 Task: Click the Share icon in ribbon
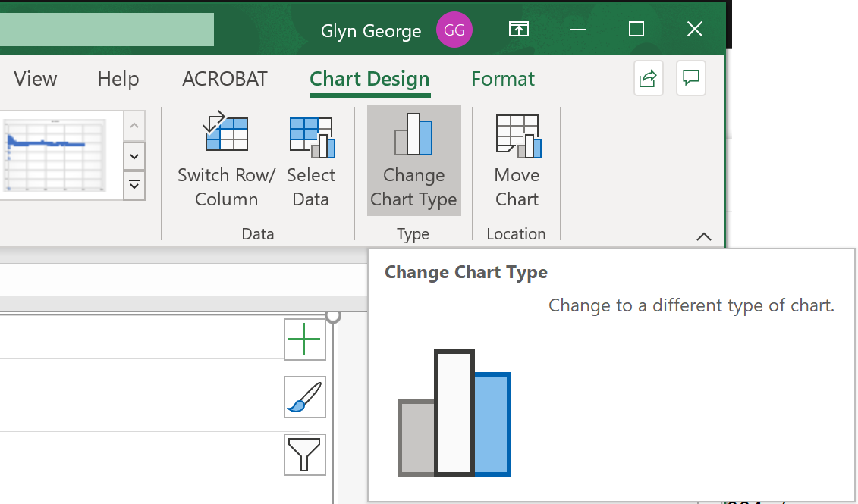(x=649, y=79)
